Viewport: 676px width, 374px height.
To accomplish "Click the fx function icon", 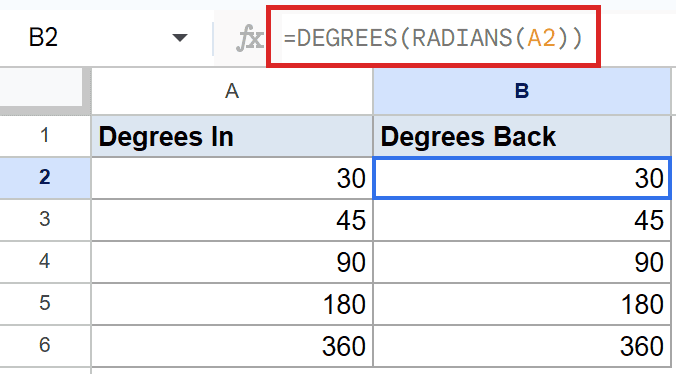I will tap(249, 38).
